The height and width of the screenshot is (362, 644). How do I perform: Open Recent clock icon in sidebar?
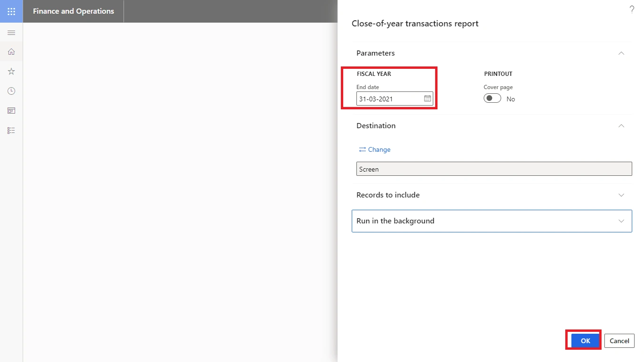click(x=11, y=91)
